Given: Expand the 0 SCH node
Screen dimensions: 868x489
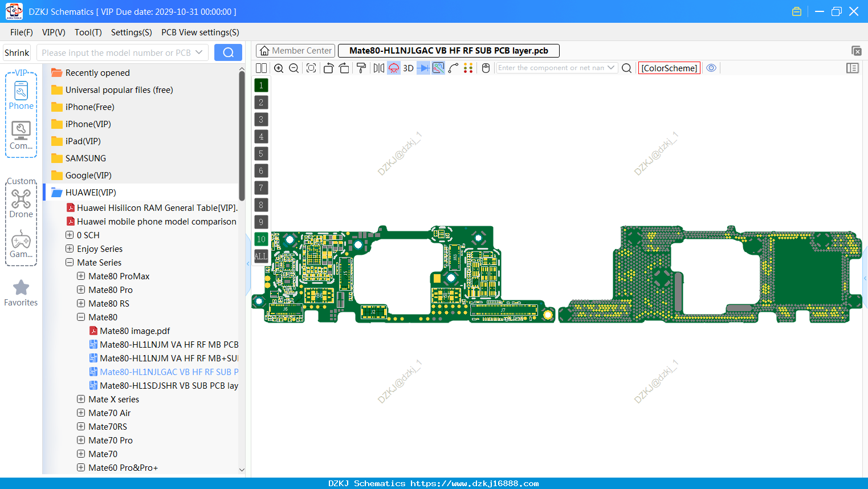Looking at the screenshot, I should tap(70, 235).
